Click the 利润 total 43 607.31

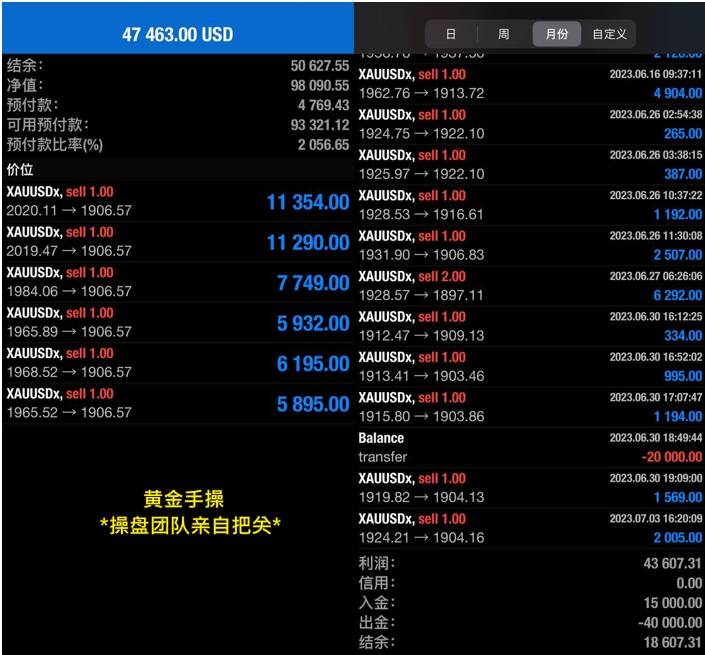(672, 564)
